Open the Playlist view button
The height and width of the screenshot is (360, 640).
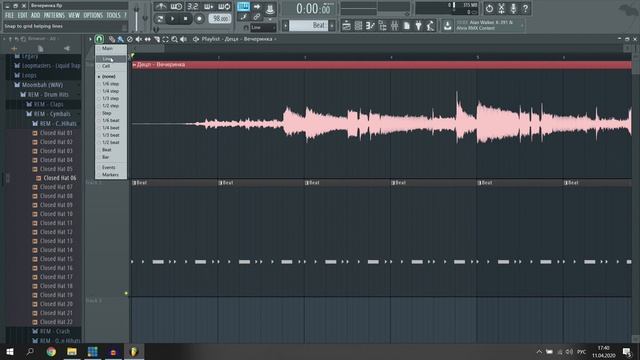tap(346, 26)
